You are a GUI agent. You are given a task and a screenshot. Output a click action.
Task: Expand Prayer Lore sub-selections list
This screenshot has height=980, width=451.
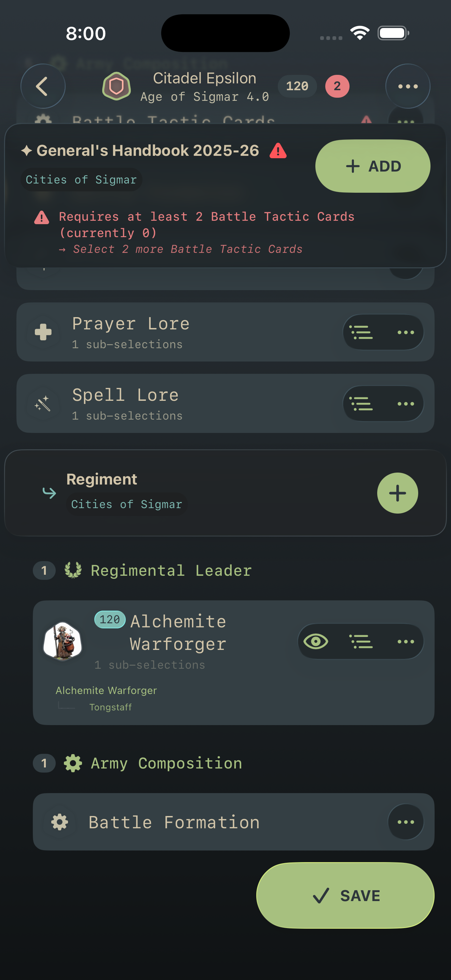click(x=361, y=332)
